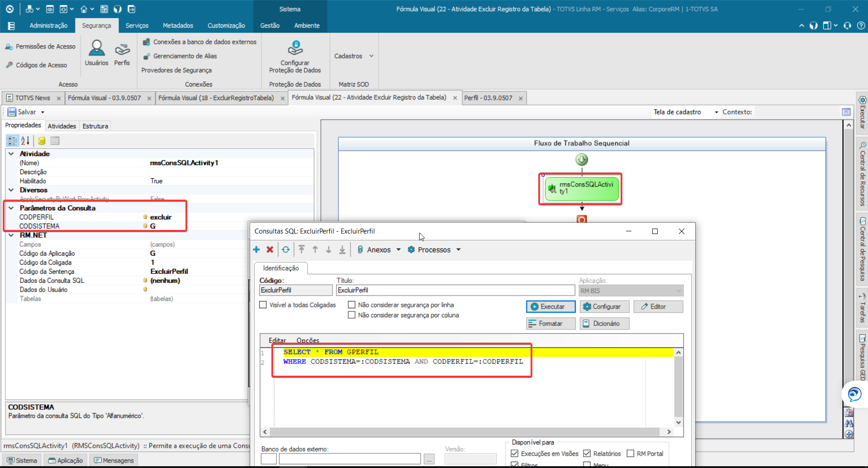This screenshot has width=868, height=468.
Task: Open the Customização ribbon tab
Action: (x=226, y=26)
